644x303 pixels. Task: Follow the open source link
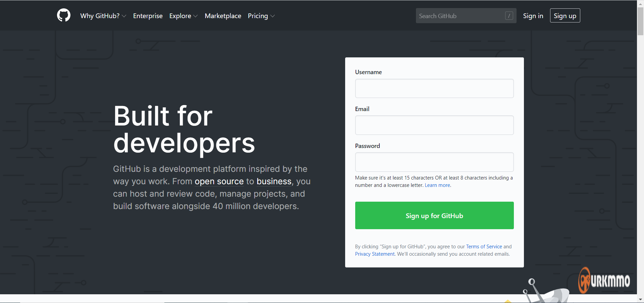(219, 181)
